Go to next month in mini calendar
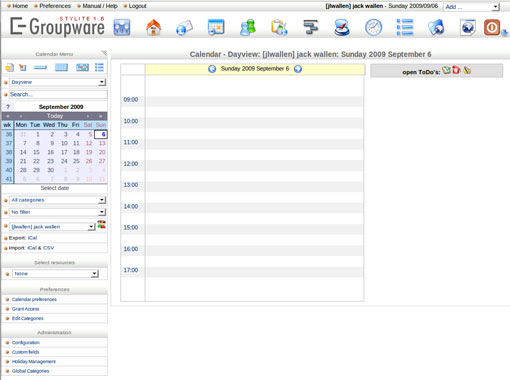 [88, 116]
